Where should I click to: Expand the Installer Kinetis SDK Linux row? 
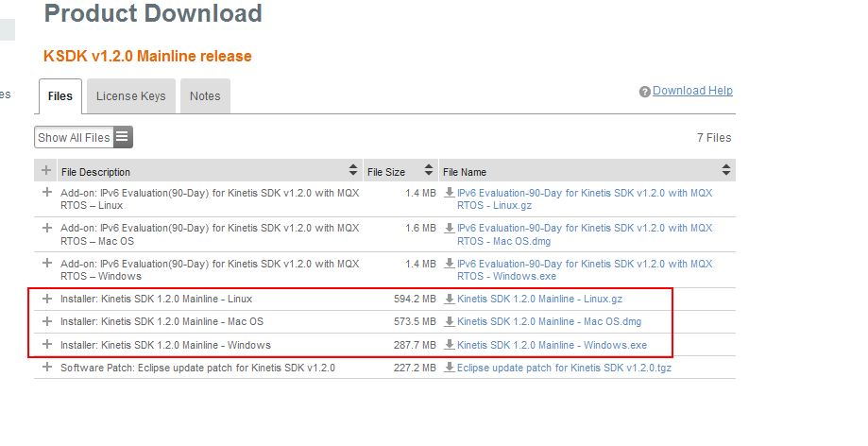pos(47,299)
